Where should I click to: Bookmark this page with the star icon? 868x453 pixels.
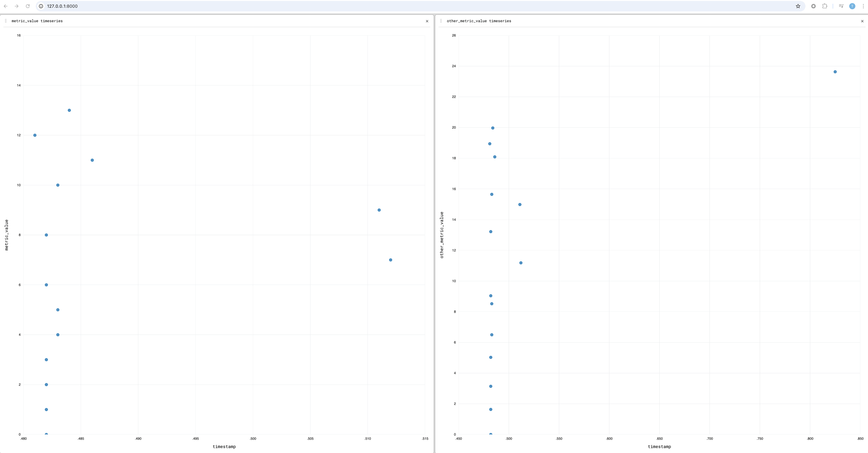pyautogui.click(x=798, y=6)
